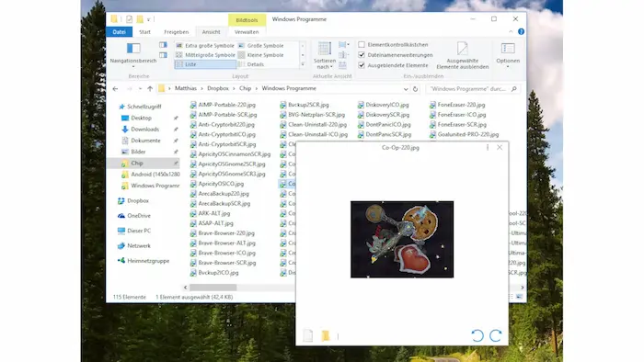Select the Liste layout option
The image size is (644, 362).
(x=205, y=64)
